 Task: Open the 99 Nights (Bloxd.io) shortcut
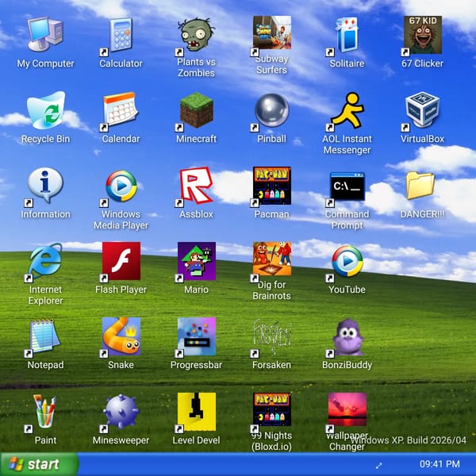[272, 409]
